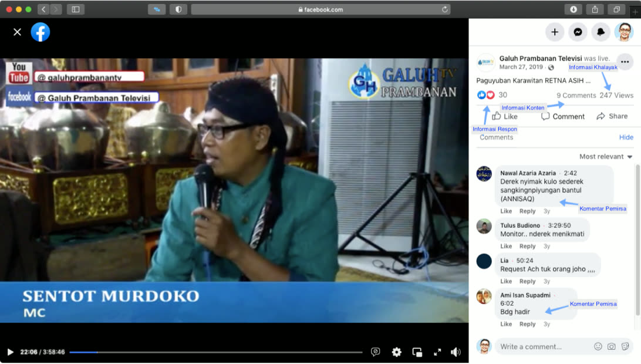The image size is (641, 364).
Task: Open Facebook home via the logo
Action: (x=41, y=32)
